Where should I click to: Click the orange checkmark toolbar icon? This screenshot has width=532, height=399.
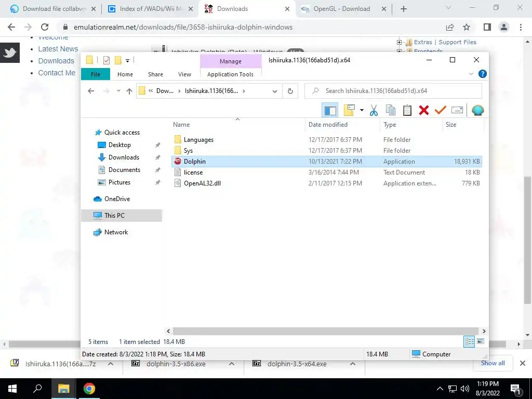[441, 110]
